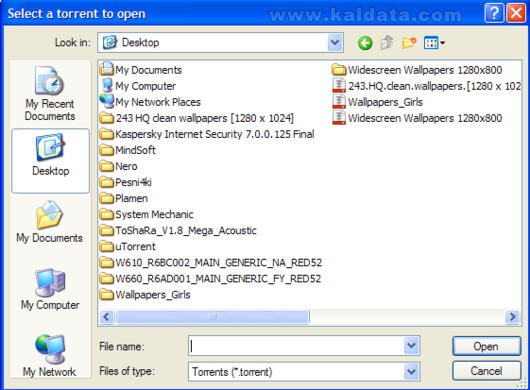Screen dimensions: 530x390
Task: Go back using the green arrow icon
Action: (365, 43)
